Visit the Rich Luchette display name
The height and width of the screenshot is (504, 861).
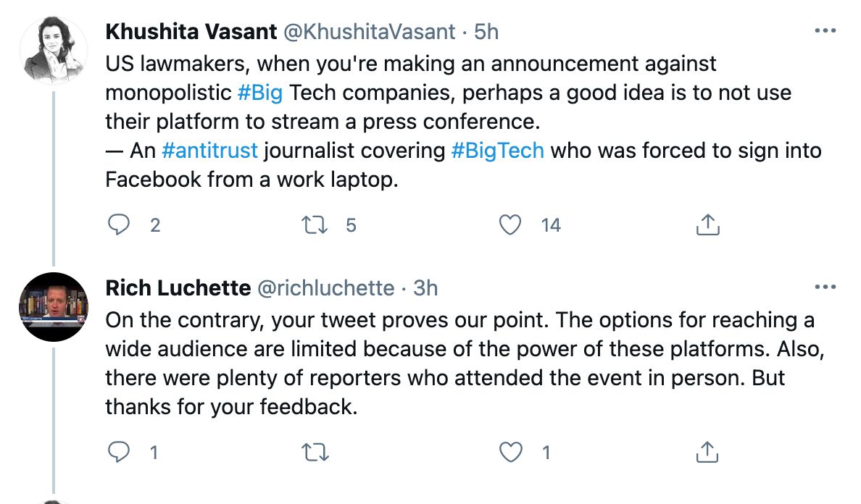pyautogui.click(x=178, y=288)
